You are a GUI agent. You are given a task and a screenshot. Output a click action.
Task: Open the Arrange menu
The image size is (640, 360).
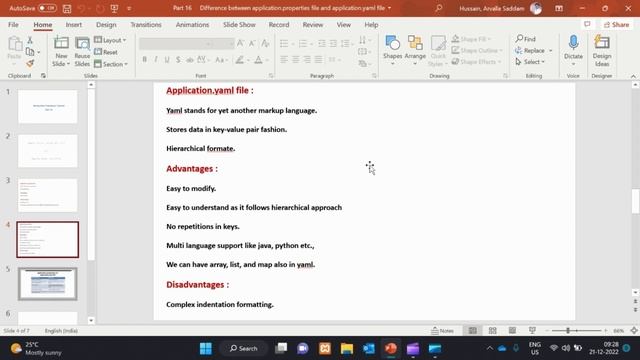point(415,51)
